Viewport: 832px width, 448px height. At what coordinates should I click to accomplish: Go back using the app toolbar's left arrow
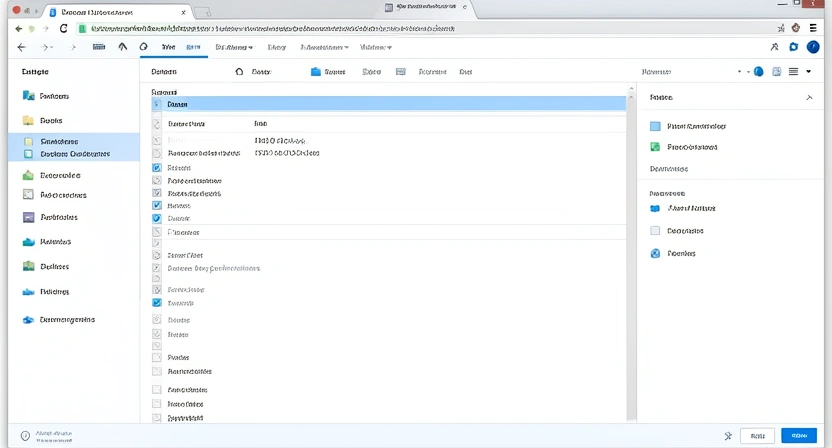pyautogui.click(x=21, y=47)
